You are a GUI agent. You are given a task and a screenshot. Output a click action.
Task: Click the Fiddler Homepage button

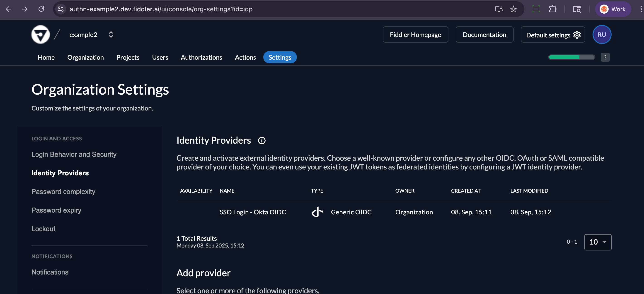coord(415,34)
